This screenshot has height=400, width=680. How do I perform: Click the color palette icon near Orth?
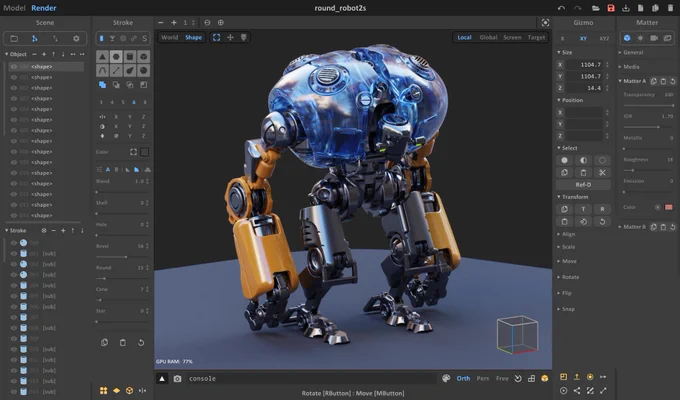pos(446,378)
